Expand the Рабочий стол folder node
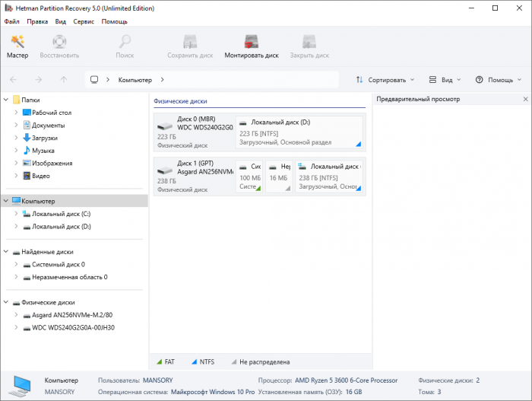 click(17, 113)
